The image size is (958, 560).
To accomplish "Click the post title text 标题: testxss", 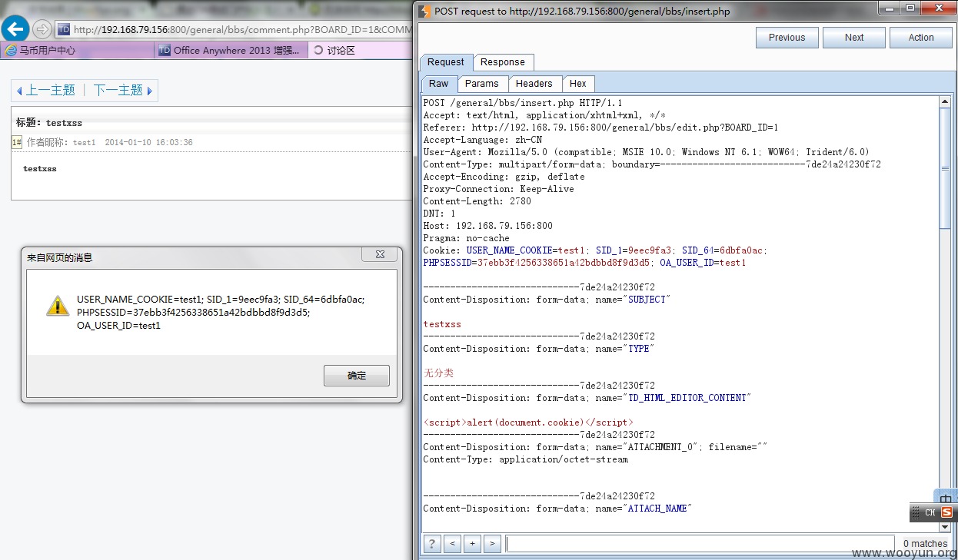I will click(49, 122).
